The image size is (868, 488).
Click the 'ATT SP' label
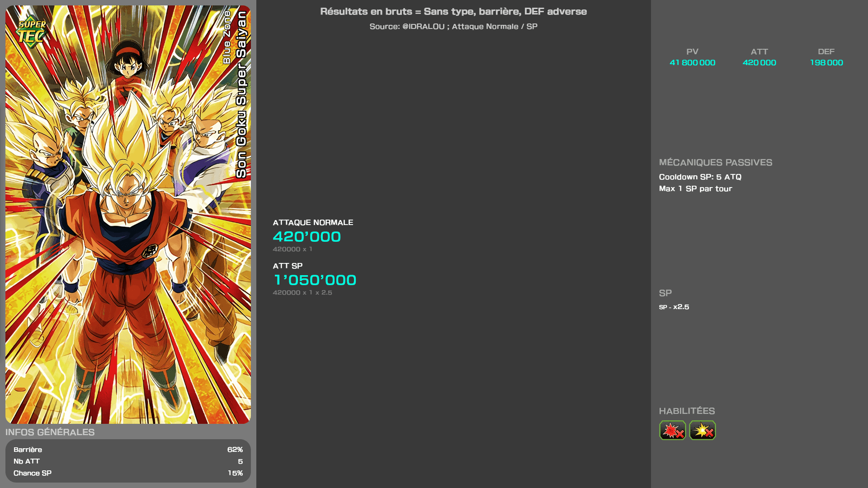[x=288, y=266]
